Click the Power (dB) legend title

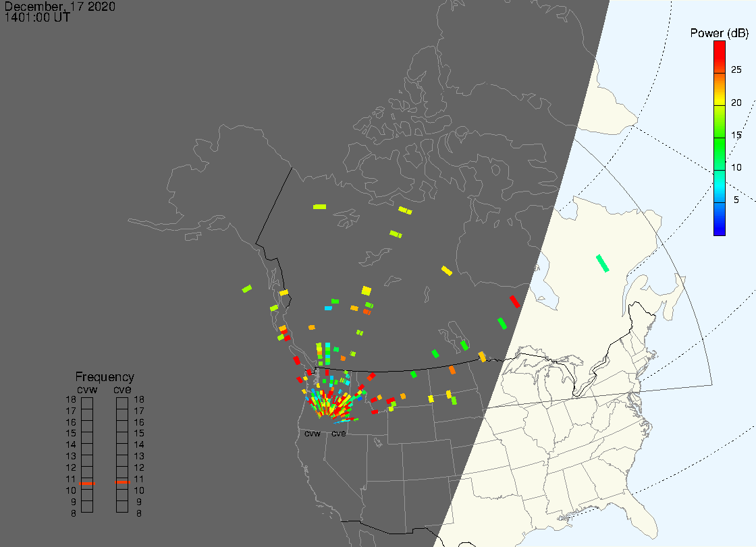719,33
